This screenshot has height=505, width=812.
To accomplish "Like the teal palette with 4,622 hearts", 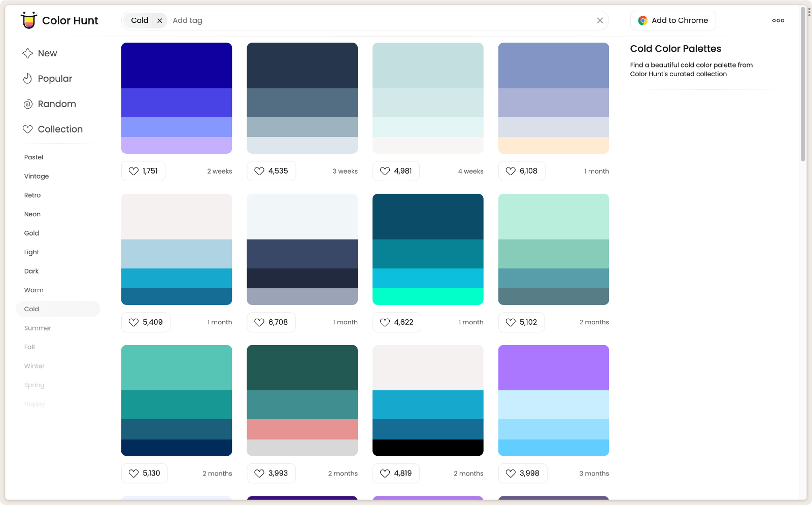I will coord(385,322).
